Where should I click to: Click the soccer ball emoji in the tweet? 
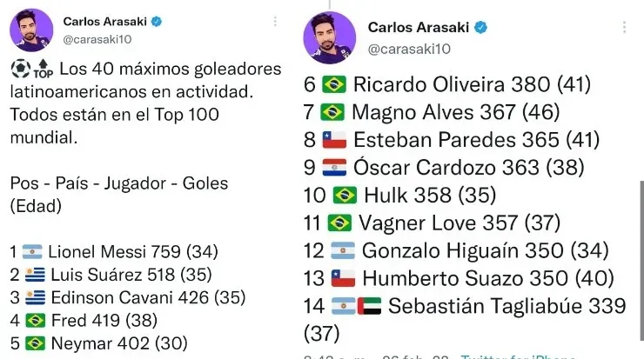tap(21, 68)
